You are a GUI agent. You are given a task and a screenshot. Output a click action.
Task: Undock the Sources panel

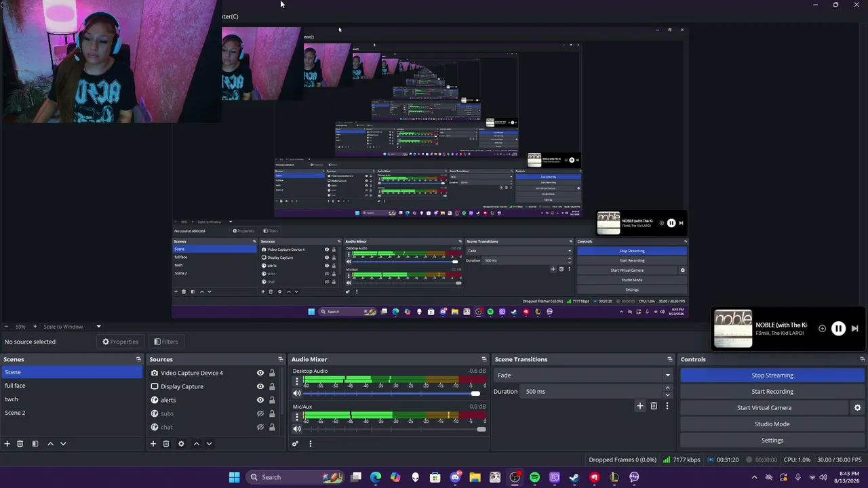tap(280, 359)
